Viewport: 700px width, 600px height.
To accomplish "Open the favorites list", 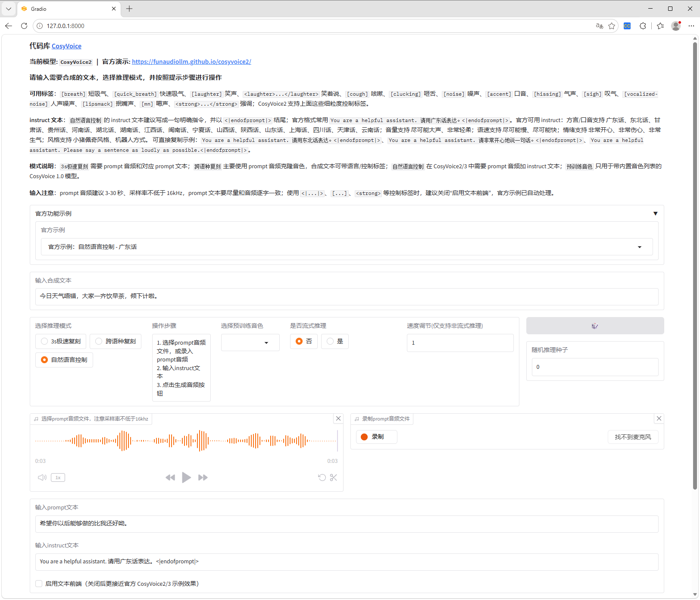I will click(x=660, y=26).
